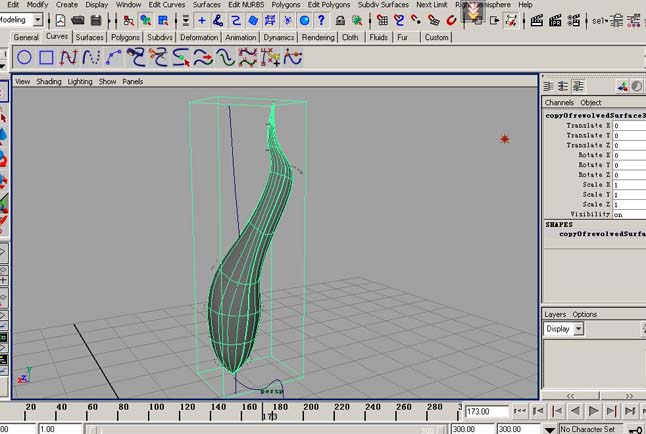The height and width of the screenshot is (434, 646).
Task: Toggle the Dynamics selection mask icon
Action: coord(287,20)
